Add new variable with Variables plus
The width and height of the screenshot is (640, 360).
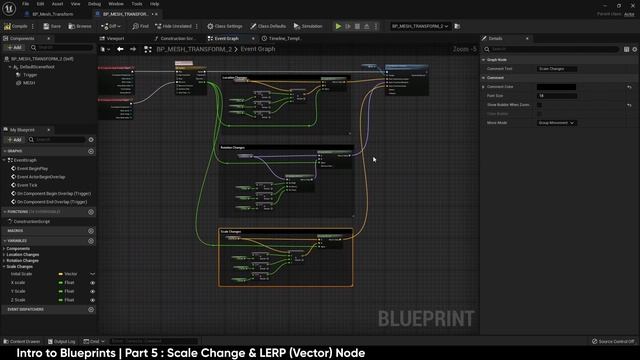[91, 241]
